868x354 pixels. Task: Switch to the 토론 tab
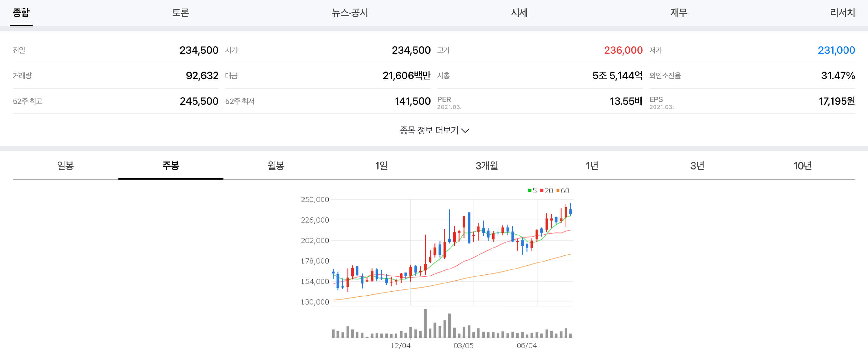180,13
